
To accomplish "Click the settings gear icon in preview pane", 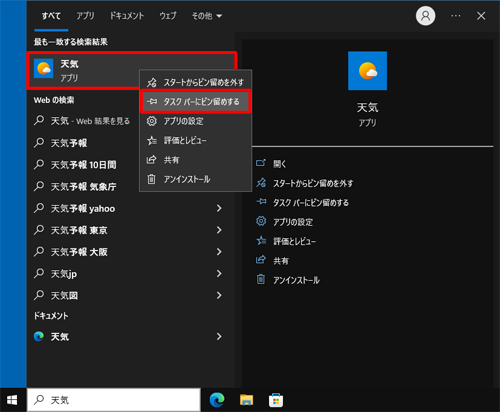I will [261, 221].
